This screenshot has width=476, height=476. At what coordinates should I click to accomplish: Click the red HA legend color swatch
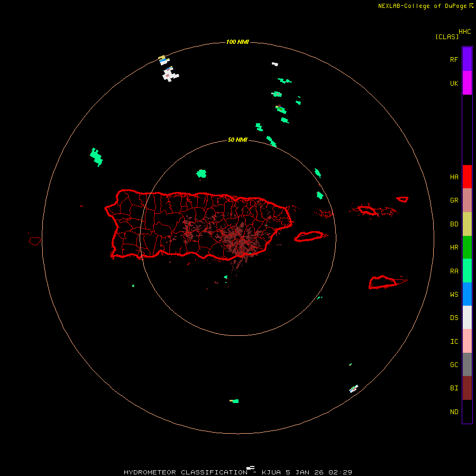(x=467, y=176)
